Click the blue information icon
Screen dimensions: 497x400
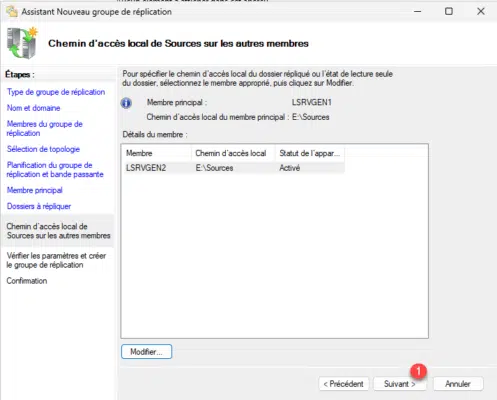[x=126, y=103]
